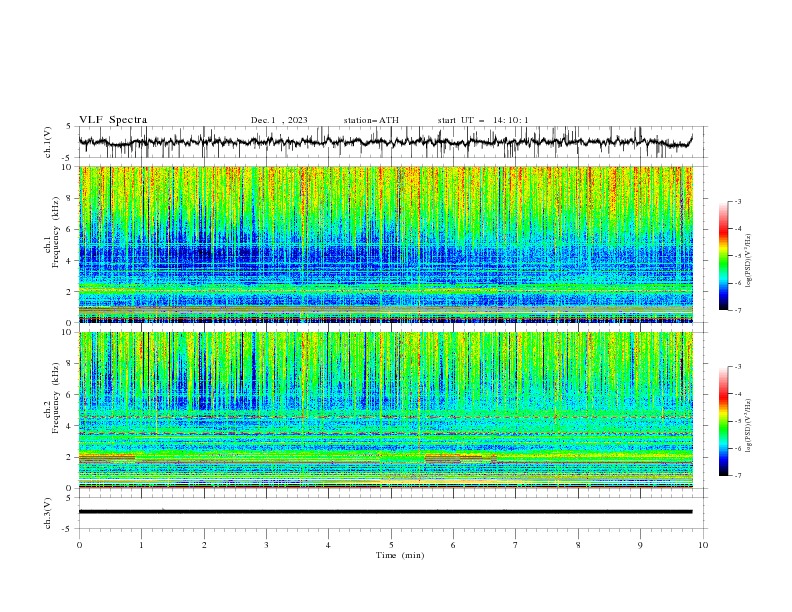The image size is (792, 612).
Task: Click the ch.2 PSD color scale bar
Action: tap(723, 421)
